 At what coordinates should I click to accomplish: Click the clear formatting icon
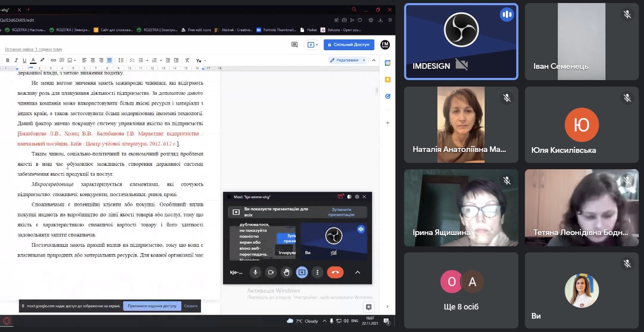187,60
